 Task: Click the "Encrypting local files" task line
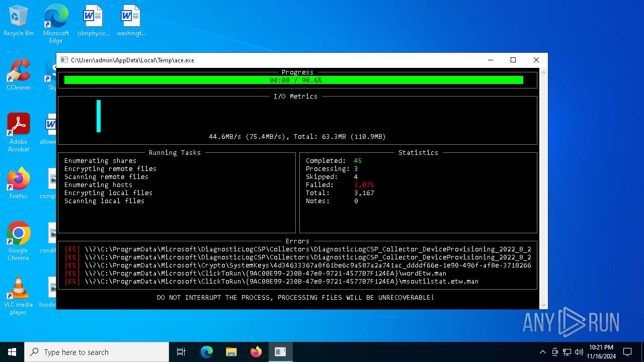[108, 193]
